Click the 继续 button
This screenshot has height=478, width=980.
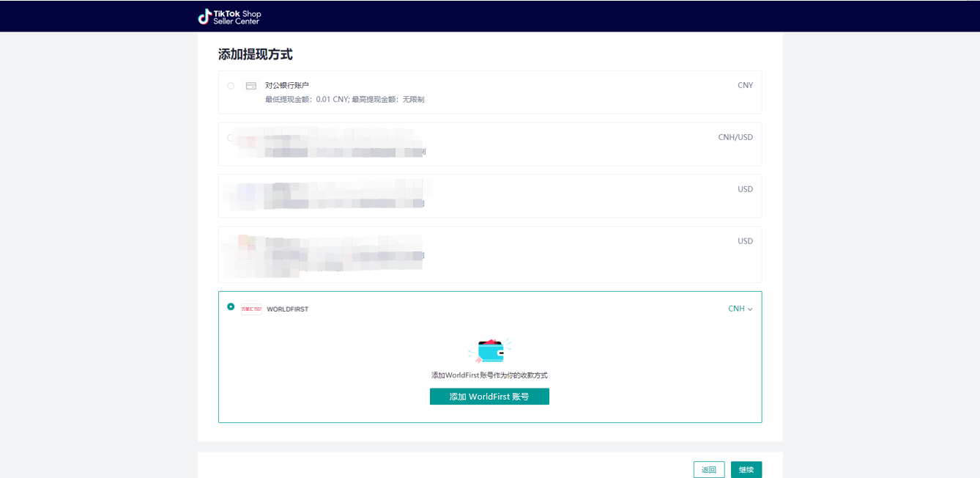point(746,469)
